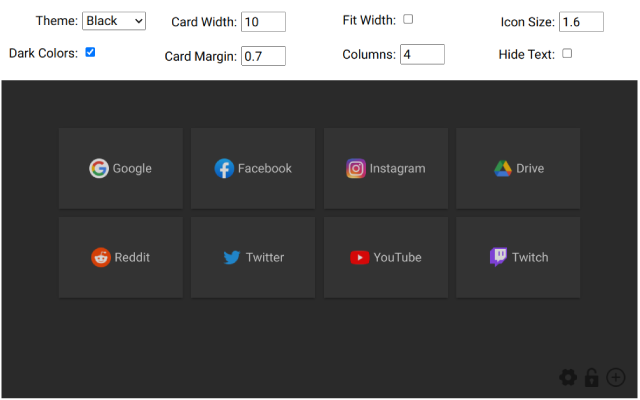Open the Google card text label
Screen dimensions: 640x400
[x=132, y=169]
